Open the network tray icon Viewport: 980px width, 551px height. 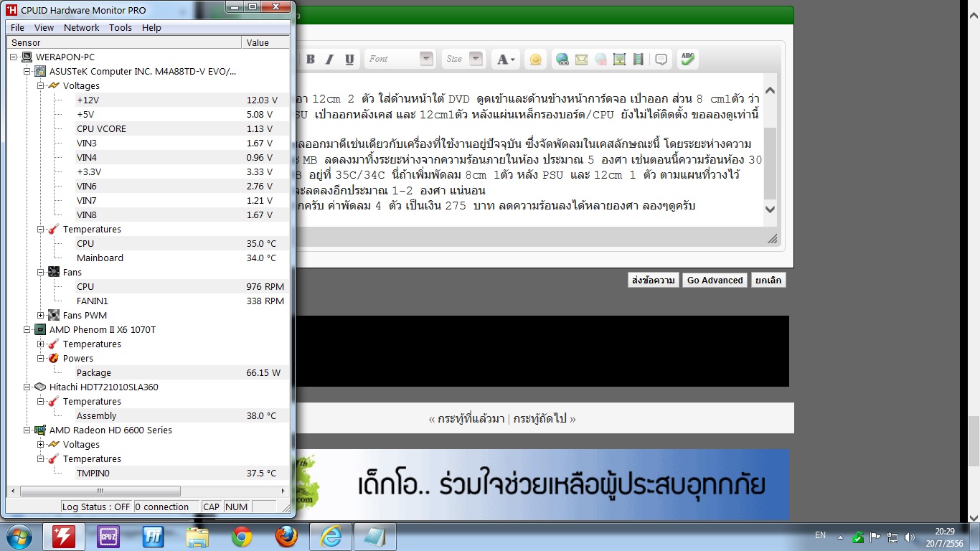tap(892, 537)
